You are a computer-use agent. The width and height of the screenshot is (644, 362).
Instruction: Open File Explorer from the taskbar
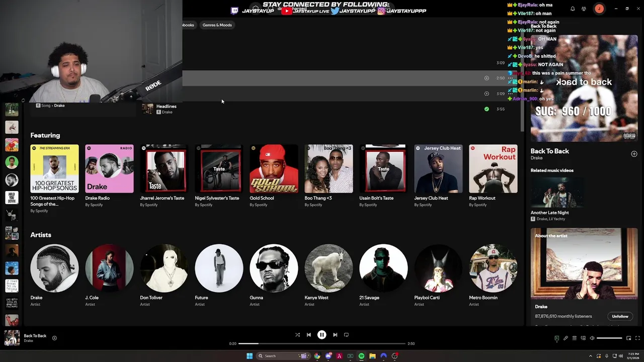(x=372, y=356)
